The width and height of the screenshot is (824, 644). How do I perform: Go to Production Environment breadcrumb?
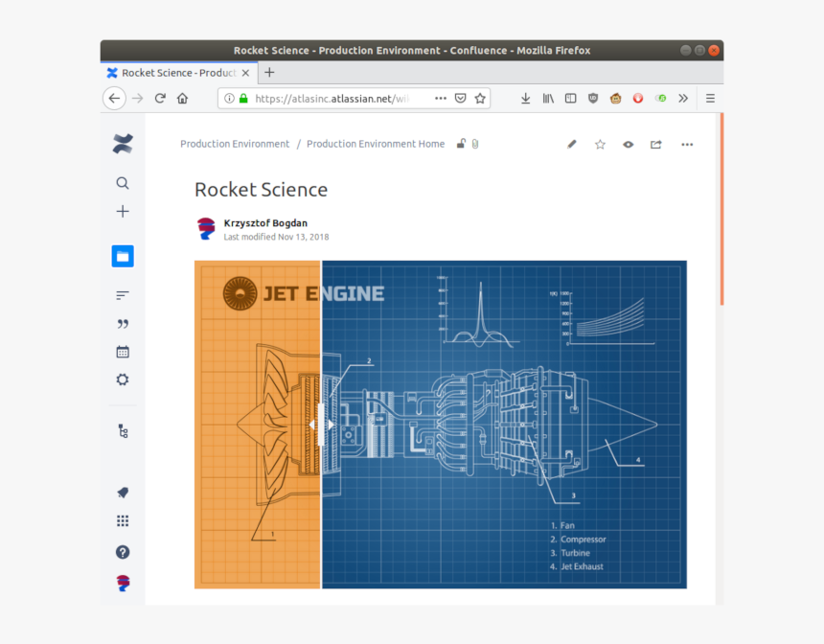pos(235,144)
